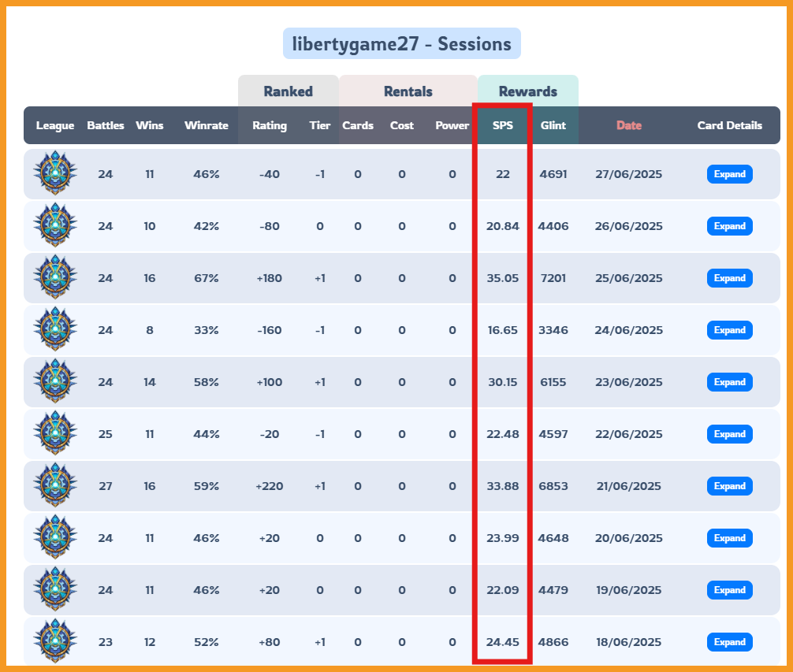Image resolution: width=793 pixels, height=672 pixels.
Task: Select the Rentals column group tab
Action: tap(408, 91)
